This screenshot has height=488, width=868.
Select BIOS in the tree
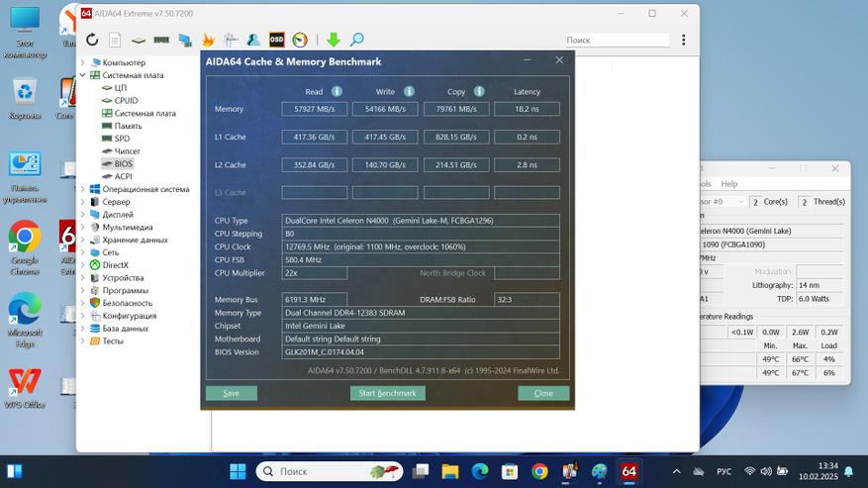point(123,164)
